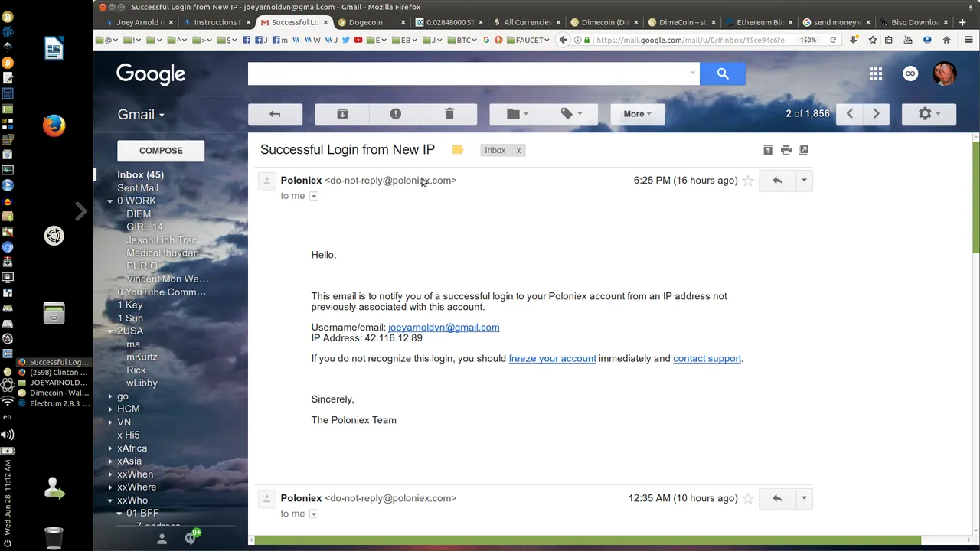The height and width of the screenshot is (551, 980).
Task: Switch to the send money tab
Action: [836, 22]
